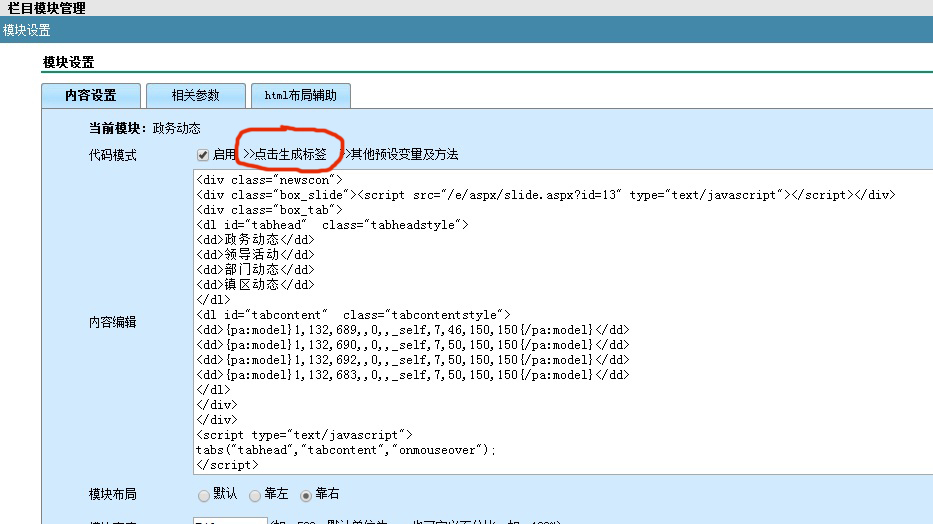Click the pa:model line containing 132,683
The height and width of the screenshot is (524, 933).
(x=412, y=375)
